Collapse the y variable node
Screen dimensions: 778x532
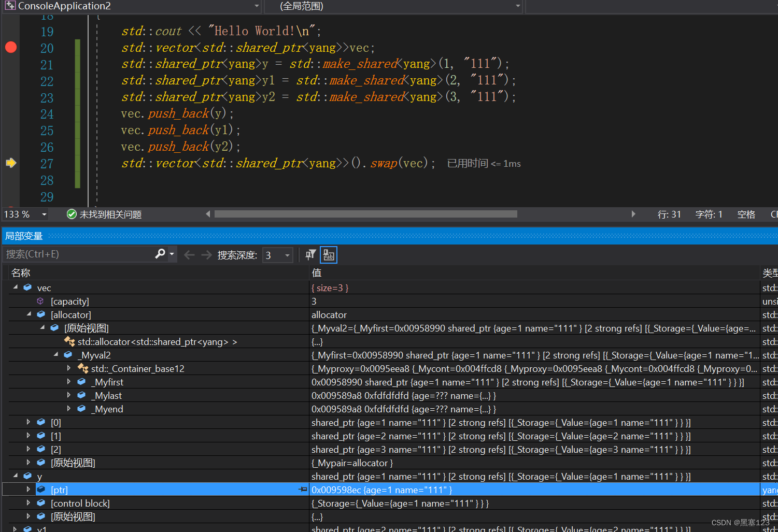point(16,476)
